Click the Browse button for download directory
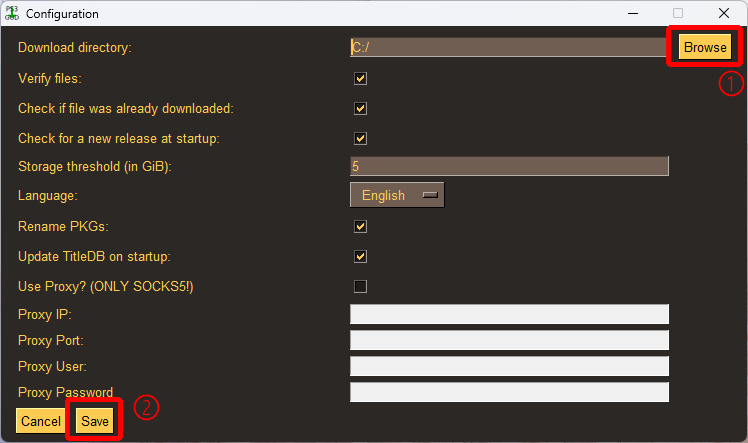Screen dimensions: 748x443 coord(705,47)
